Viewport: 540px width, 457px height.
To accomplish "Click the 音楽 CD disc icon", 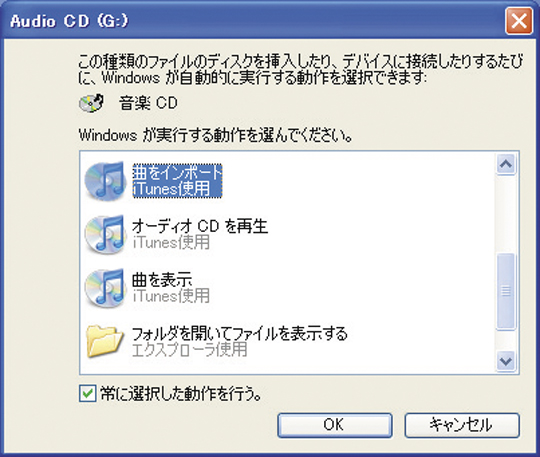I will click(92, 103).
